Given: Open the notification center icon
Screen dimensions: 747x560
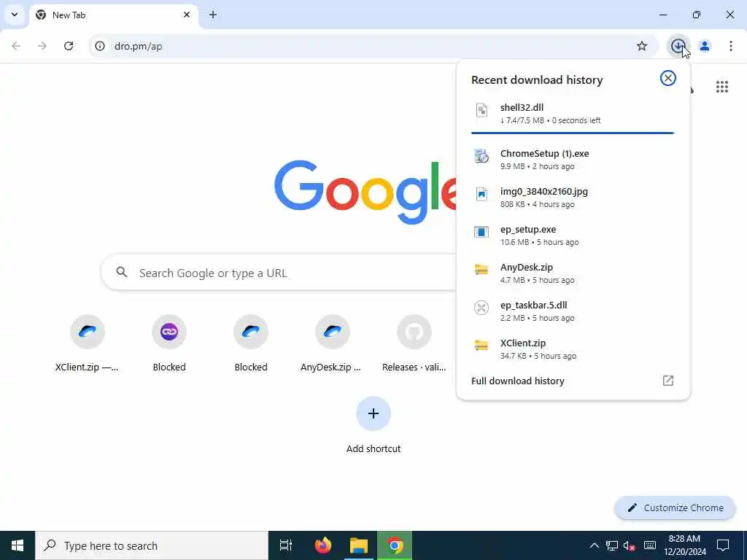Looking at the screenshot, I should (x=723, y=545).
